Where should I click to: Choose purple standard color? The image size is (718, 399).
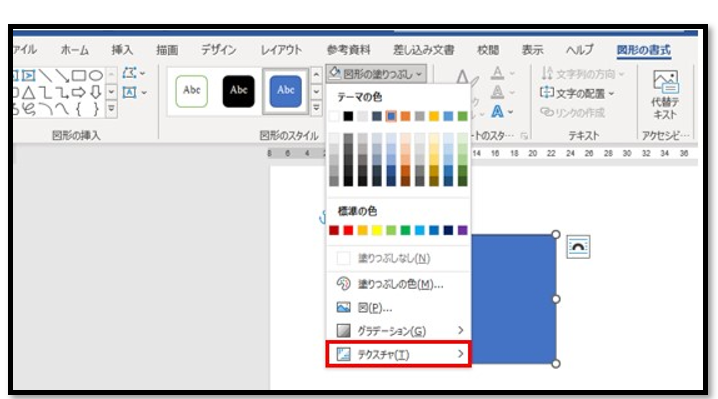coord(462,230)
